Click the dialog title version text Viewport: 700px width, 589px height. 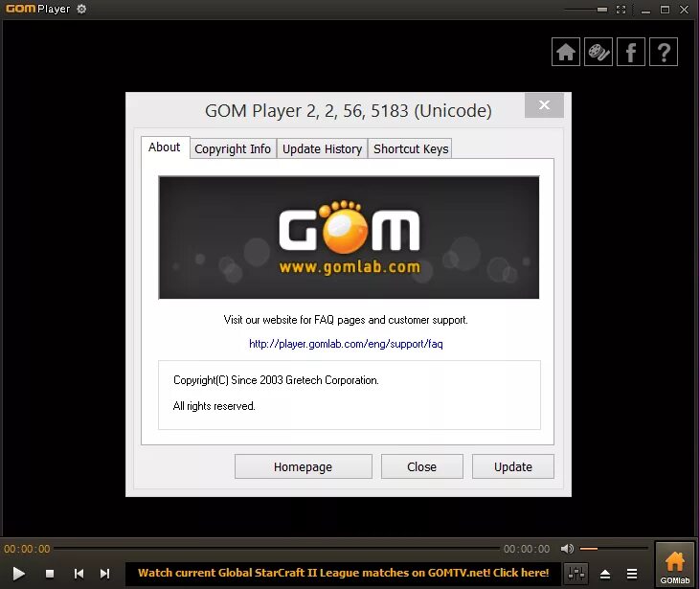pyautogui.click(x=349, y=111)
